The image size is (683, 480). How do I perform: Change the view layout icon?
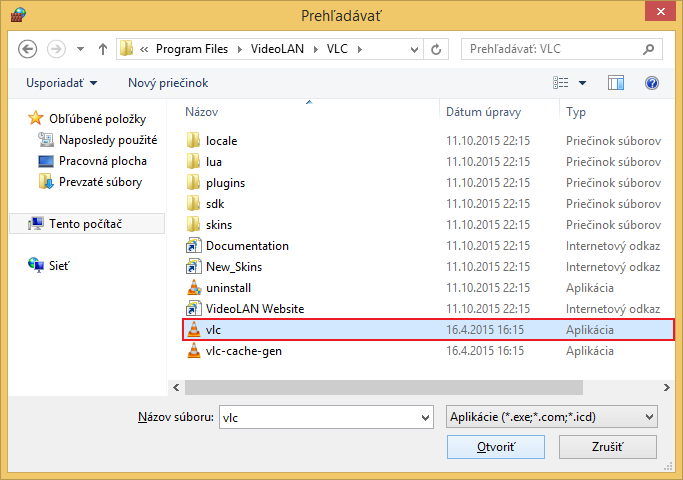pos(561,83)
